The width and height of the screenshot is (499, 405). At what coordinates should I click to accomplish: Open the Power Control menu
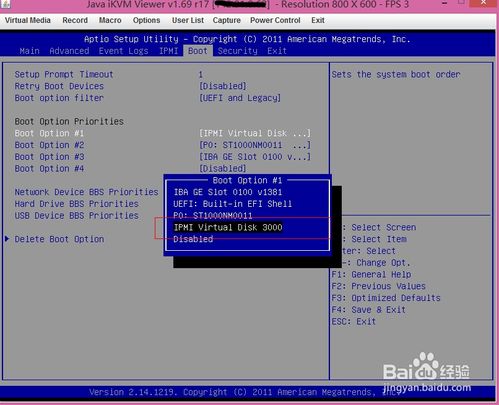tap(275, 20)
